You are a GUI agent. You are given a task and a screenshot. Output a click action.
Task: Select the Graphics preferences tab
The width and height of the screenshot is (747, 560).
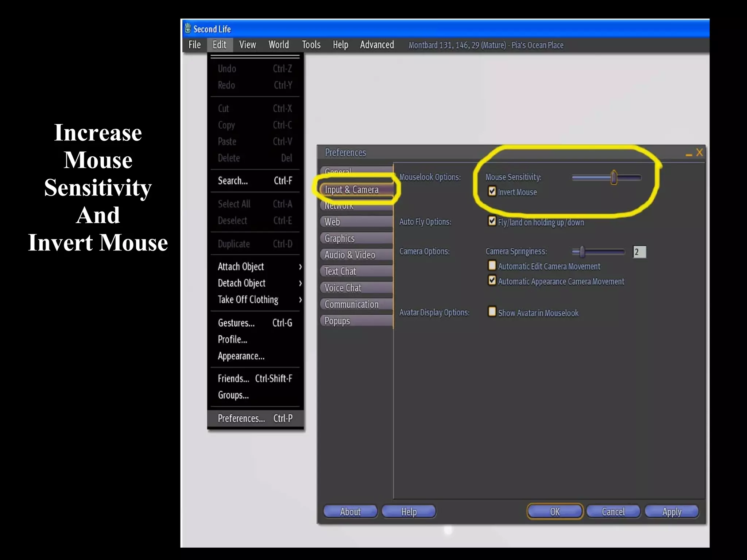point(356,238)
